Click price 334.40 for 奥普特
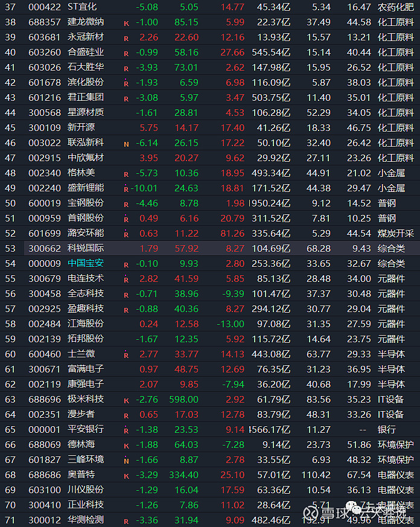This screenshot has height=527, width=420. (184, 475)
